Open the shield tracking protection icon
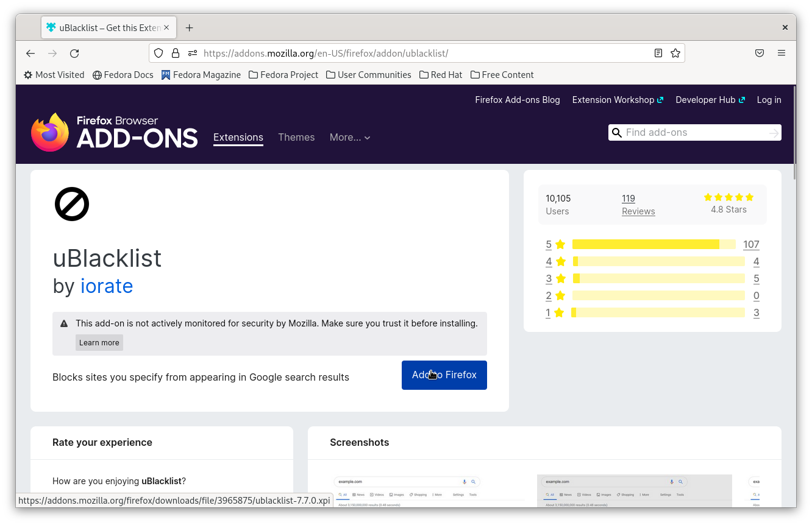The image size is (812, 525). [x=158, y=53]
